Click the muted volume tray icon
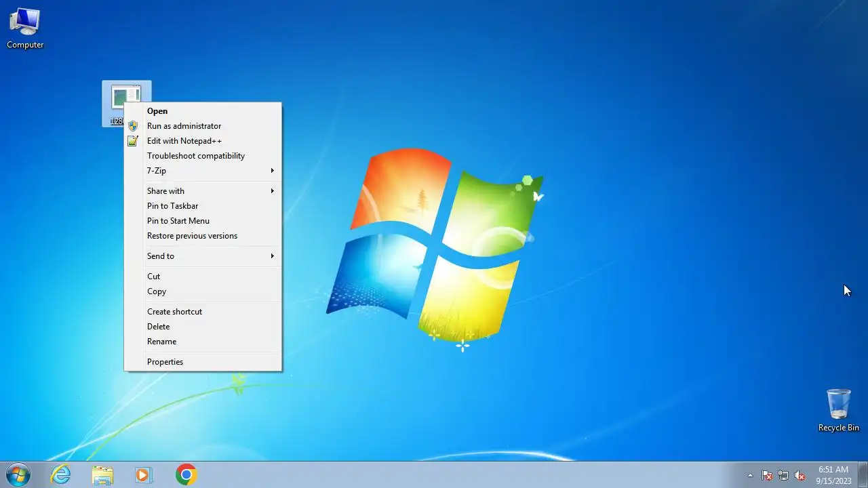 [800, 475]
